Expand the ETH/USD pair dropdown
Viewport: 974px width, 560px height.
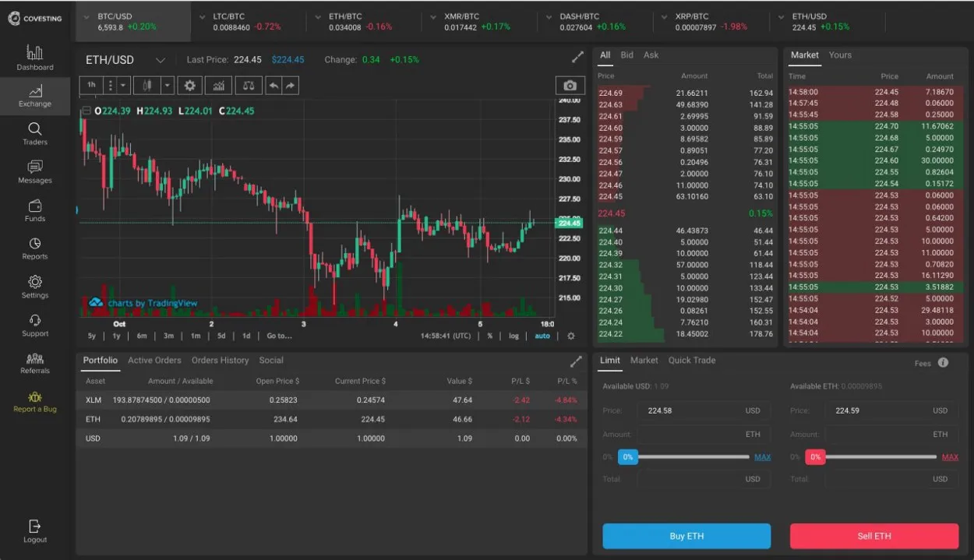coord(160,60)
